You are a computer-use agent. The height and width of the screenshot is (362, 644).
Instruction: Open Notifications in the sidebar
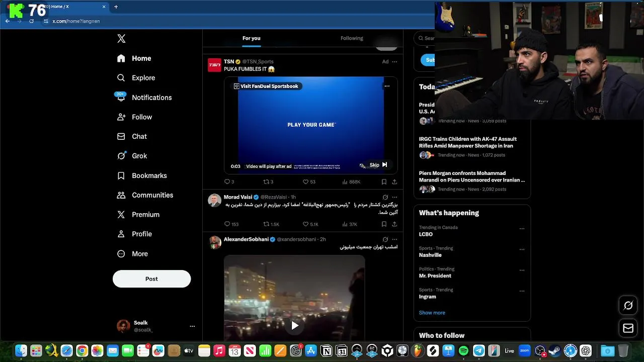click(144, 98)
